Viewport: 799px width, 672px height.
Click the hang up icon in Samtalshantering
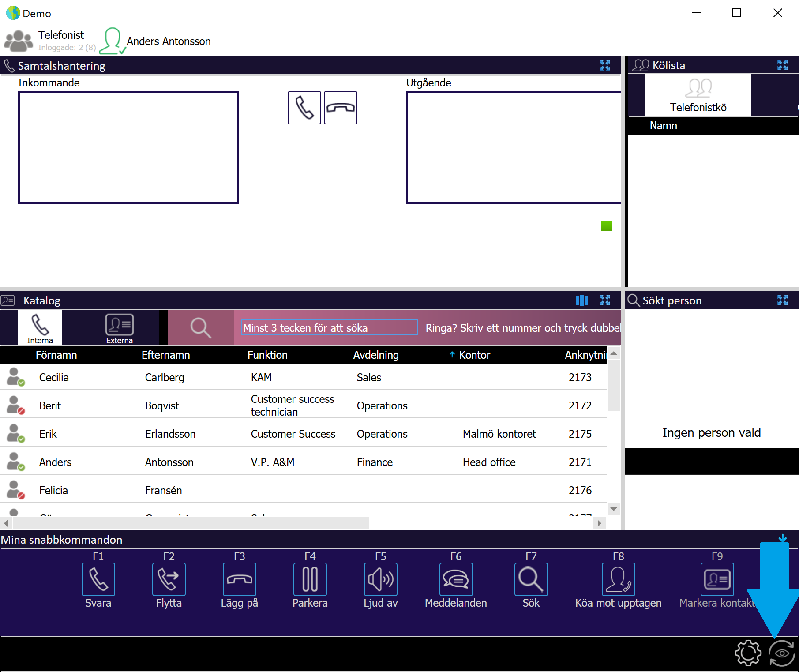(x=340, y=108)
